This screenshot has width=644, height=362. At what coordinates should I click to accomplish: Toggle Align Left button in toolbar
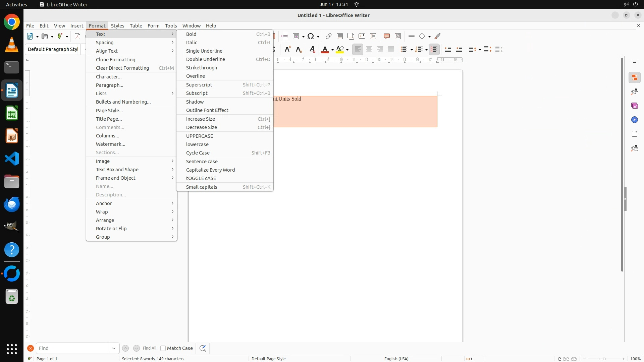tap(358, 50)
